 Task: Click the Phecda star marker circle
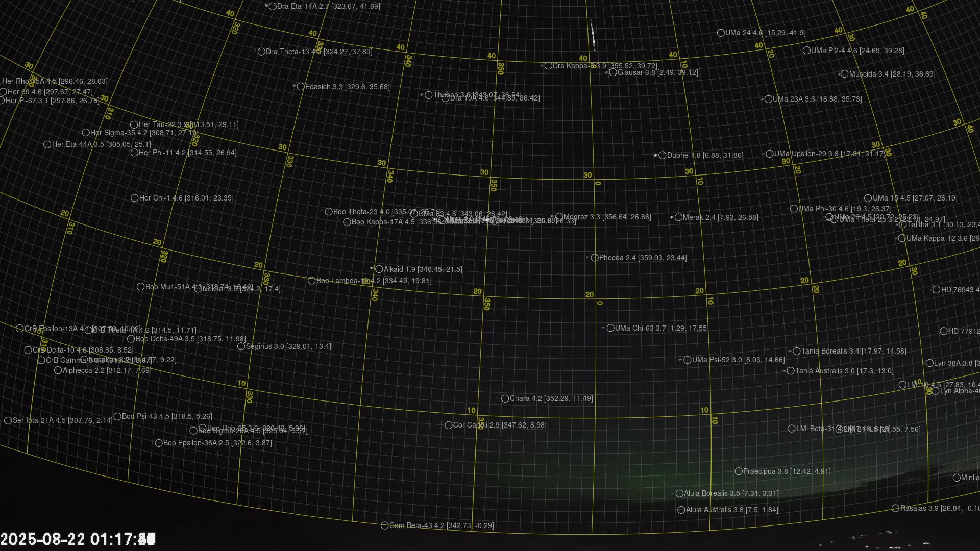click(595, 258)
